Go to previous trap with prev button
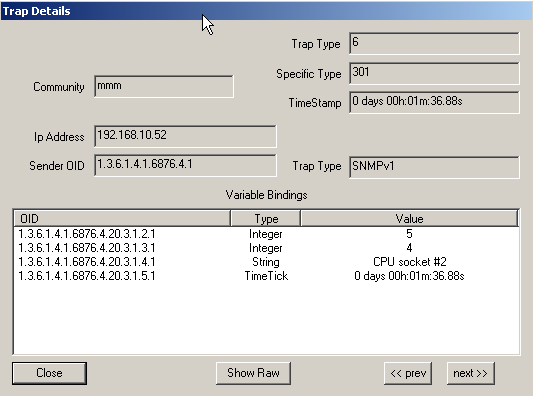Image resolution: width=533 pixels, height=396 pixels. click(x=408, y=373)
